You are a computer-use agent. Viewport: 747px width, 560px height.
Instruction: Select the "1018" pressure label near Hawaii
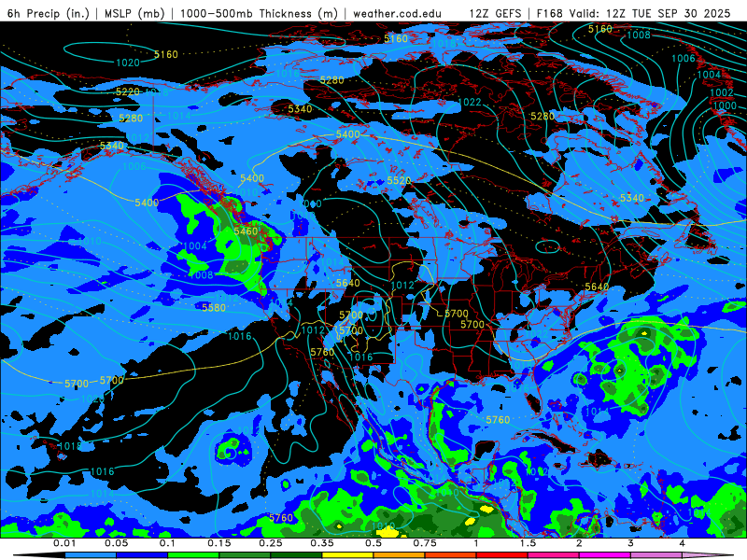[x=69, y=446]
